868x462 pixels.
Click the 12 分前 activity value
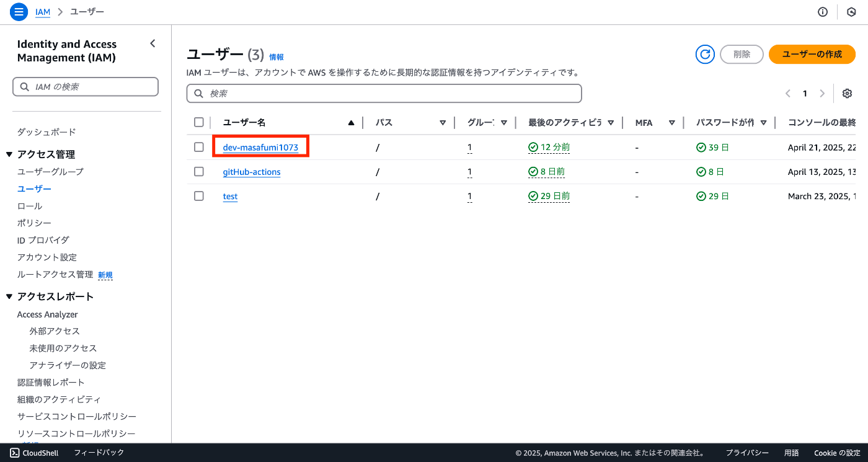coord(549,148)
